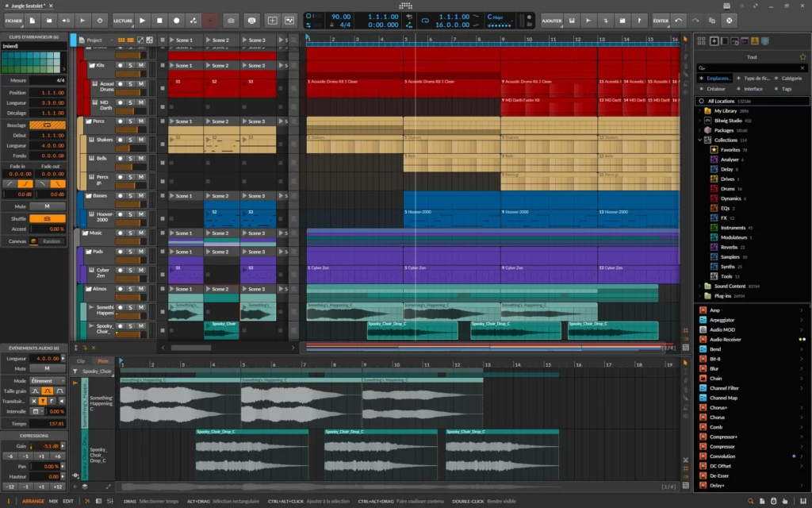Click the arranger timeline view icon near Project
This screenshot has height=508, width=812.
pyautogui.click(x=131, y=40)
